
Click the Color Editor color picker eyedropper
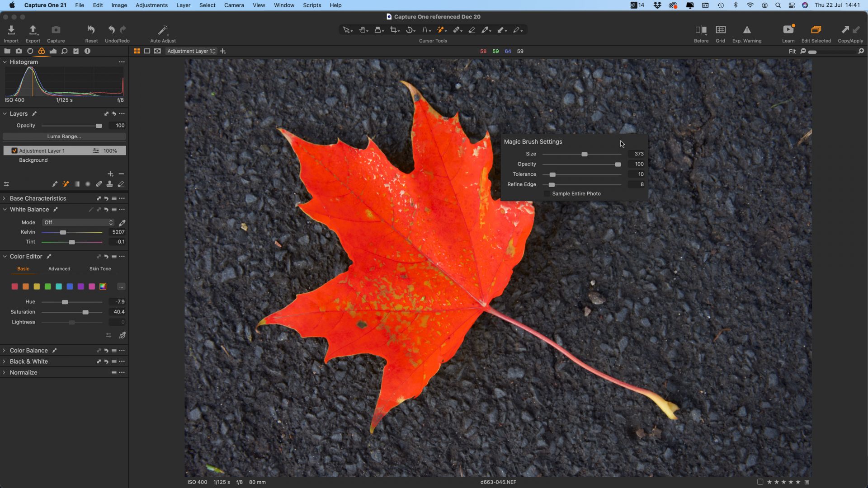[122, 335]
